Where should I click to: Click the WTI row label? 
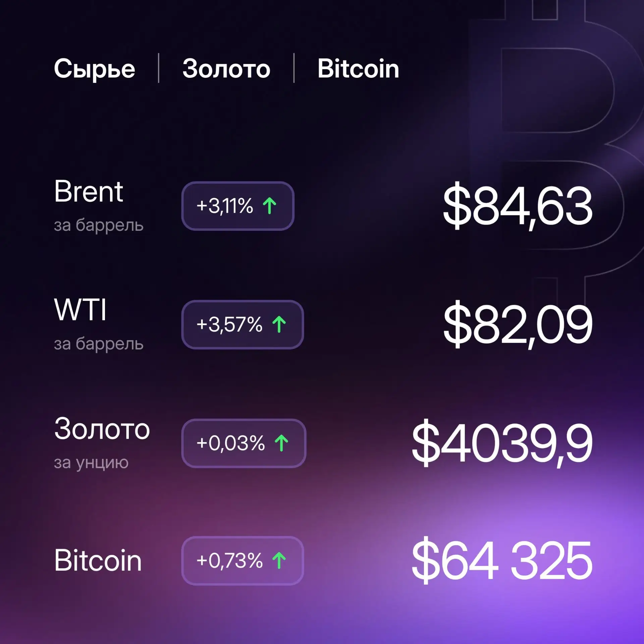click(80, 310)
